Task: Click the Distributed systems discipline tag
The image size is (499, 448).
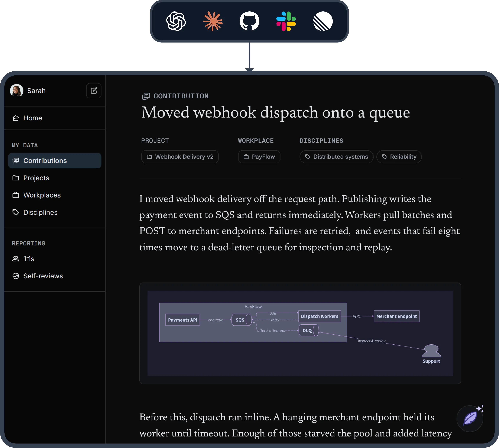Action: [x=336, y=157]
